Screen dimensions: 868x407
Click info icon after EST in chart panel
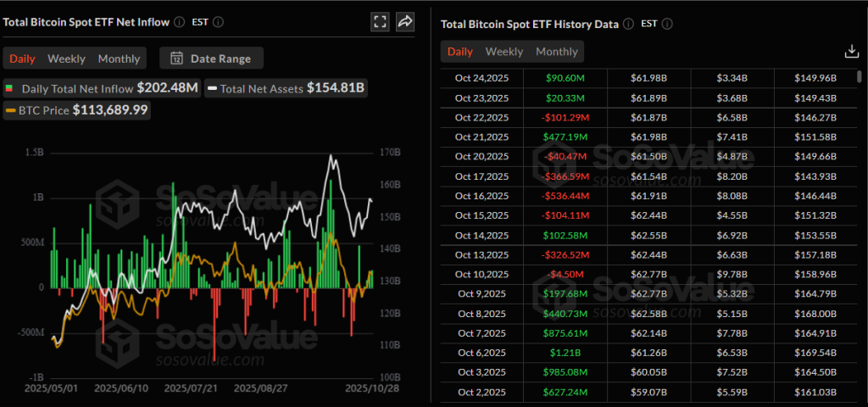coord(219,22)
